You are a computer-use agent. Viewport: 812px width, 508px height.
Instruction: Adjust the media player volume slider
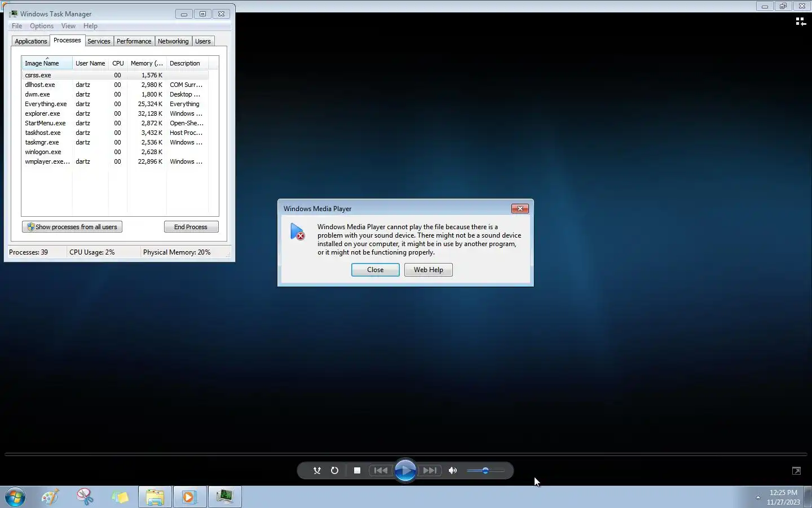click(x=486, y=470)
